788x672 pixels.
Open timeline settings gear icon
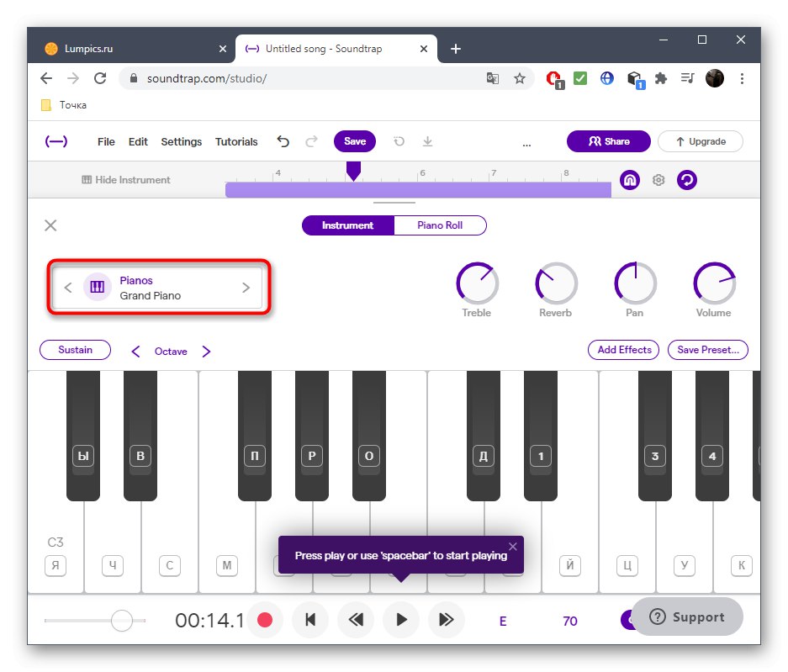point(658,180)
